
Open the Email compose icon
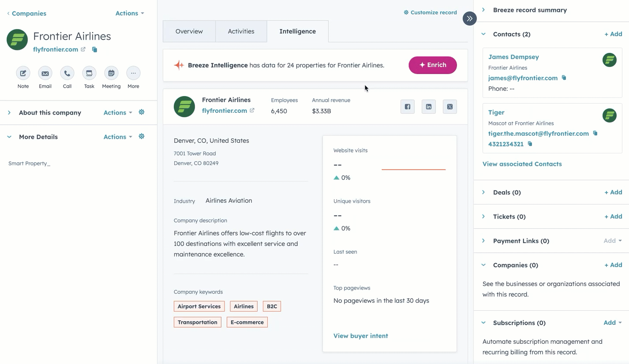(45, 73)
